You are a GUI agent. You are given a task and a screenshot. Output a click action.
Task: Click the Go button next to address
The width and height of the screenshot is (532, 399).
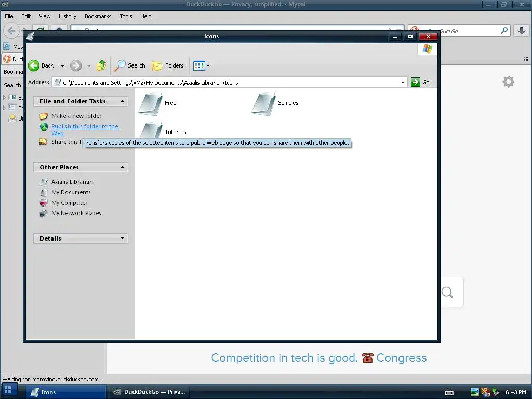click(x=420, y=82)
